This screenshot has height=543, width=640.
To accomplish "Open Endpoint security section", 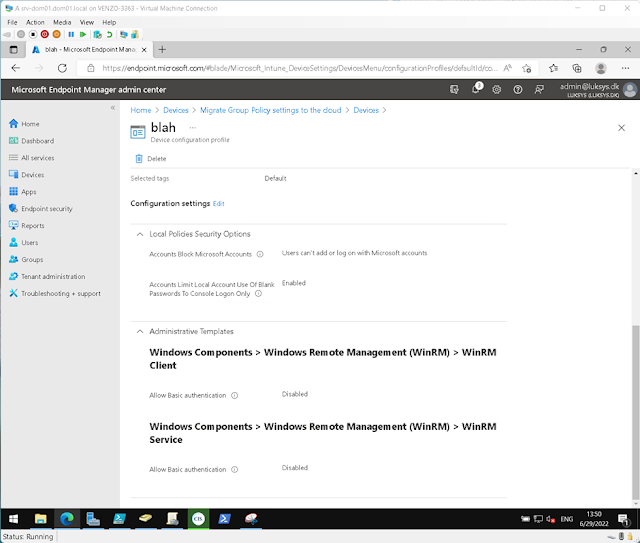I will pyautogui.click(x=47, y=209).
